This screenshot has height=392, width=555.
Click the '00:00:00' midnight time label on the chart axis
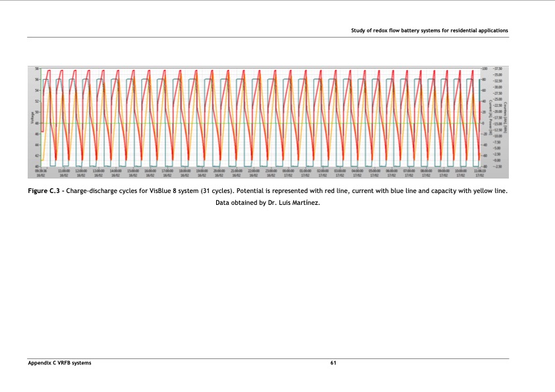tap(288, 171)
